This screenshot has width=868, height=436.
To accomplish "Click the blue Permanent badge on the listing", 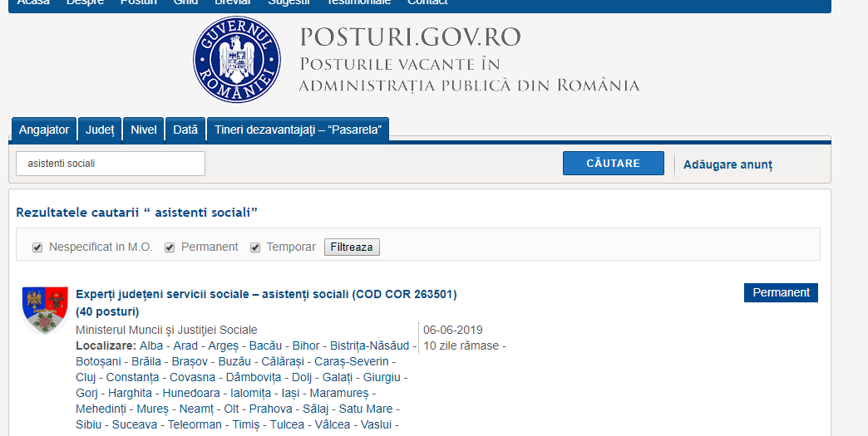I will [781, 292].
